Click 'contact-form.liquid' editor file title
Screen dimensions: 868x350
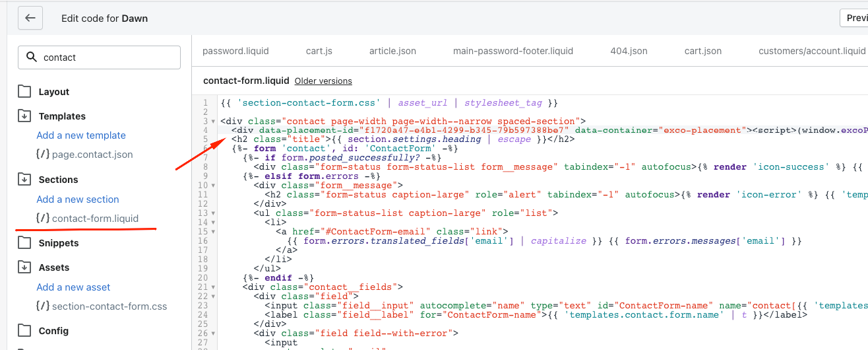click(246, 81)
